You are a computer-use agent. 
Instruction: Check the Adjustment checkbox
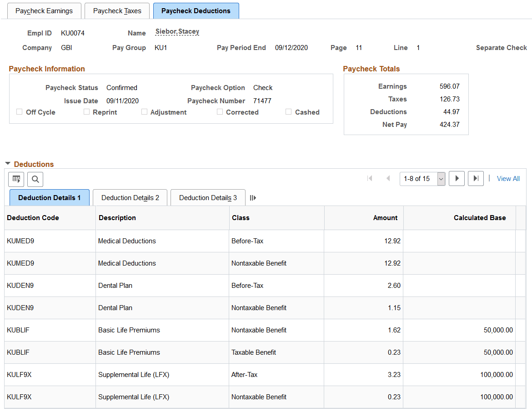pyautogui.click(x=144, y=111)
